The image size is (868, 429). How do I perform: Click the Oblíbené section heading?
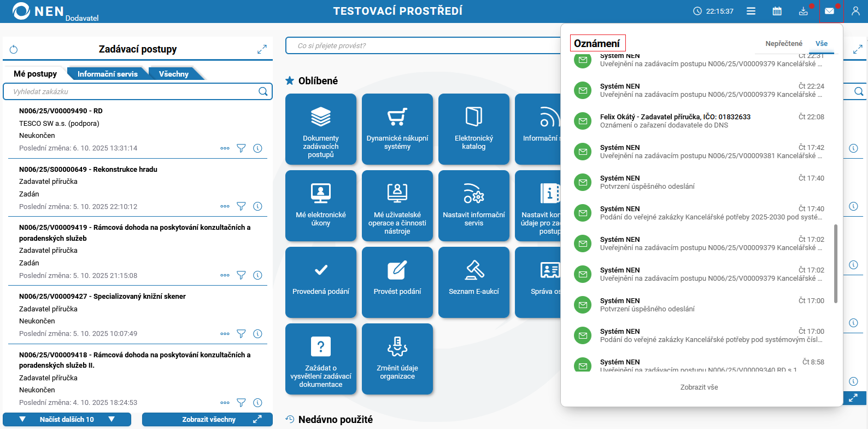coord(318,81)
